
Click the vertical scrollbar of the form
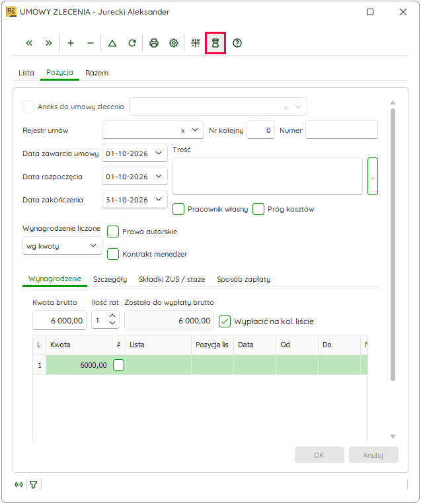point(393,244)
